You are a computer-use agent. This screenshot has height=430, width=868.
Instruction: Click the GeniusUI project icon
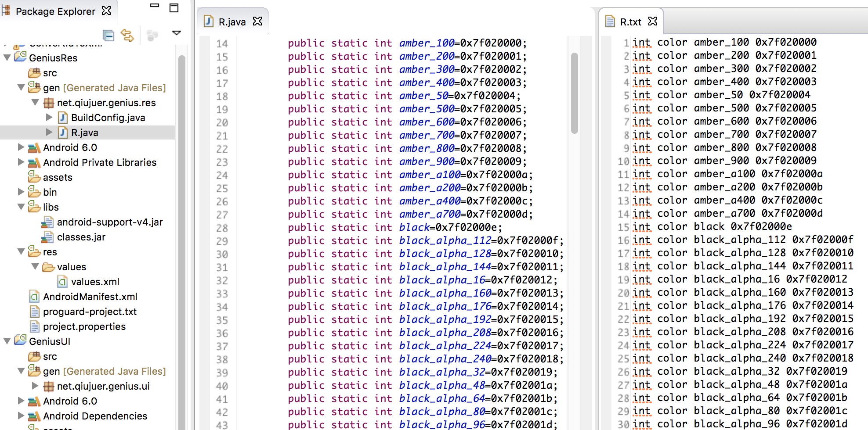tap(20, 340)
